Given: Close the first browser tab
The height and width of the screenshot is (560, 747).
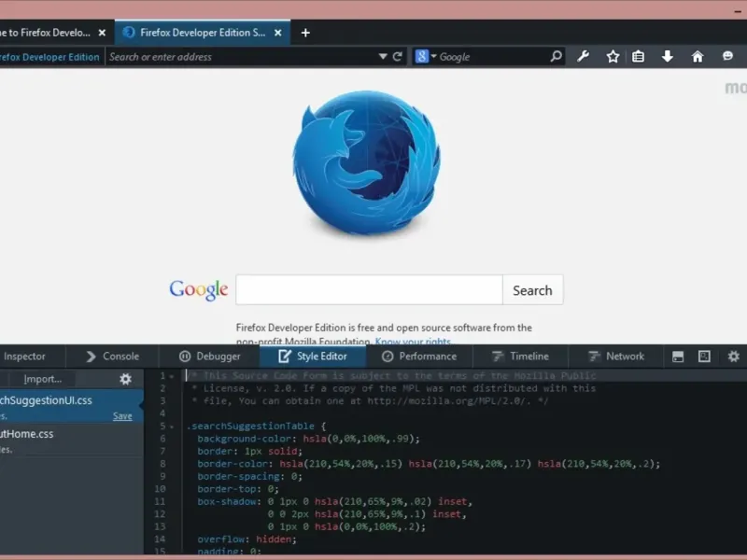Looking at the screenshot, I should click(102, 33).
